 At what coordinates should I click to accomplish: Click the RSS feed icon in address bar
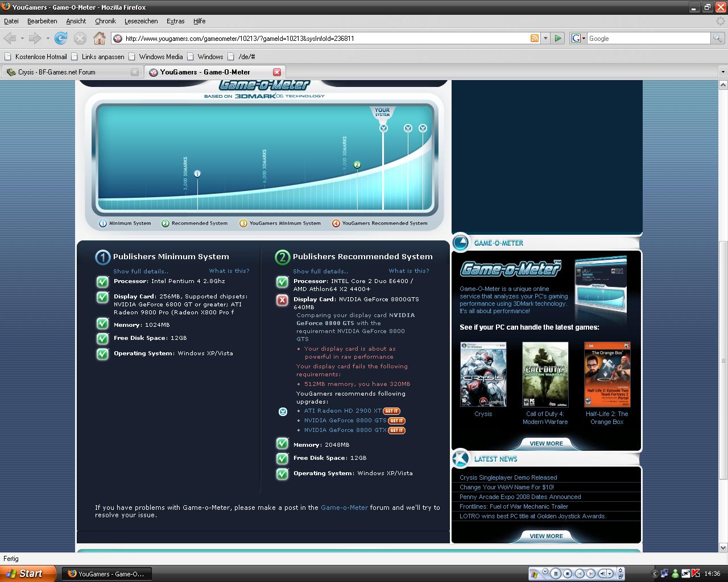pos(534,38)
